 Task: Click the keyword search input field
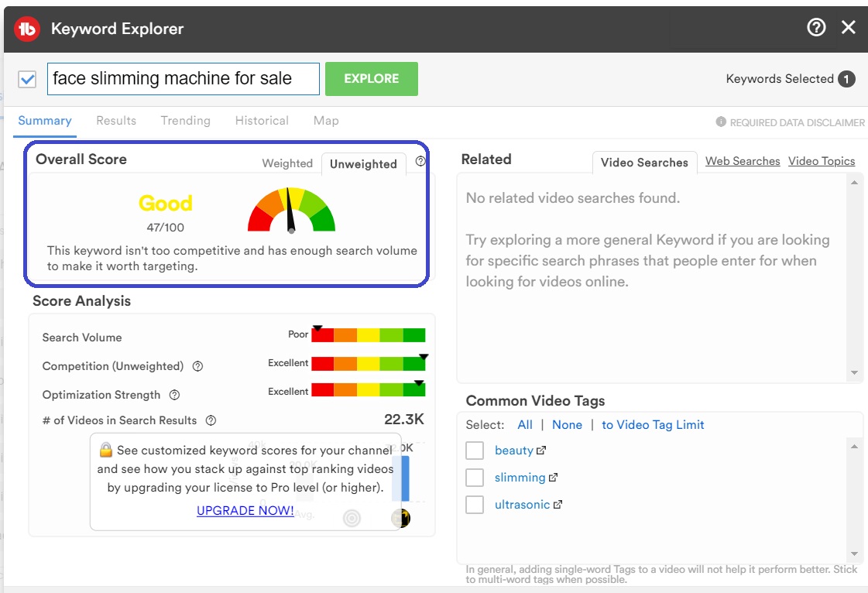pos(184,79)
